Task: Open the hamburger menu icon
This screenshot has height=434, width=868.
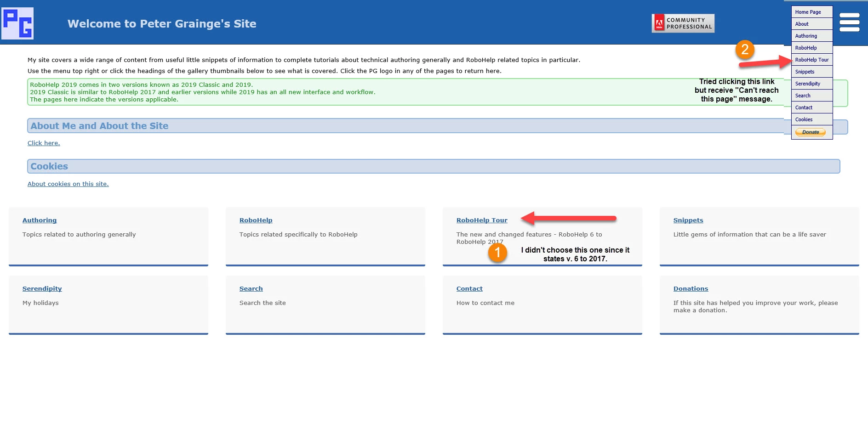Action: 849,22
